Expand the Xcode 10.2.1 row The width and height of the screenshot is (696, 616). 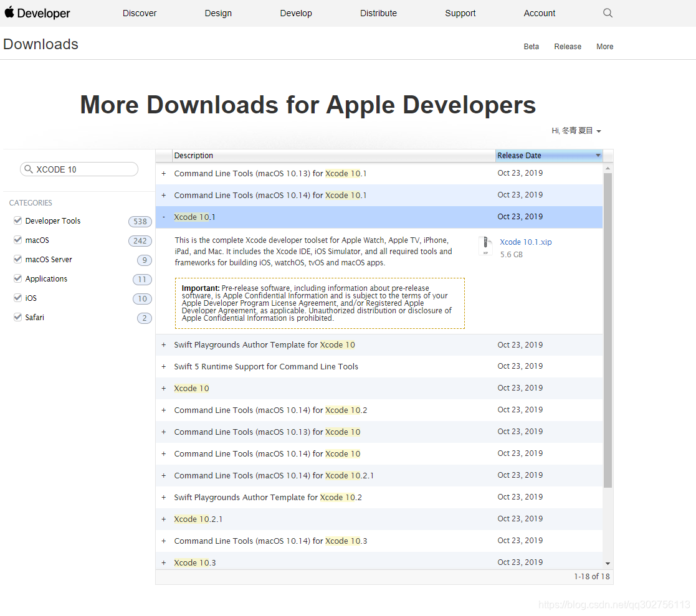point(164,519)
